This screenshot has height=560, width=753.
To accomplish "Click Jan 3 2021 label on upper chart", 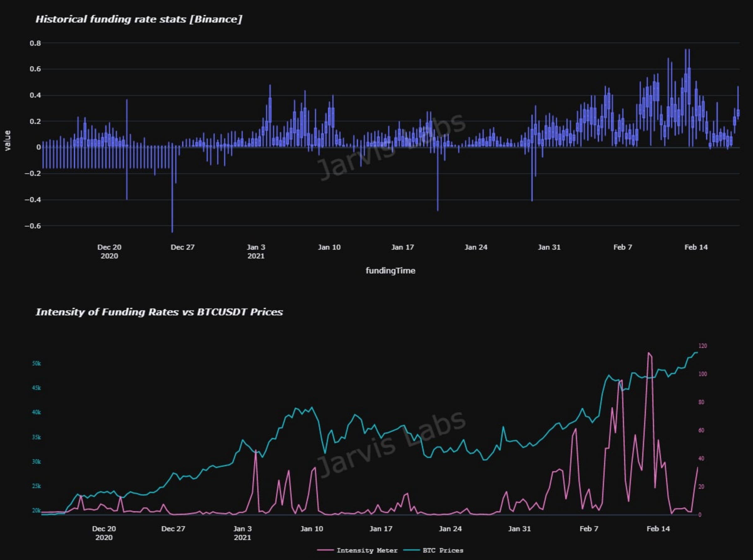I will pyautogui.click(x=256, y=251).
